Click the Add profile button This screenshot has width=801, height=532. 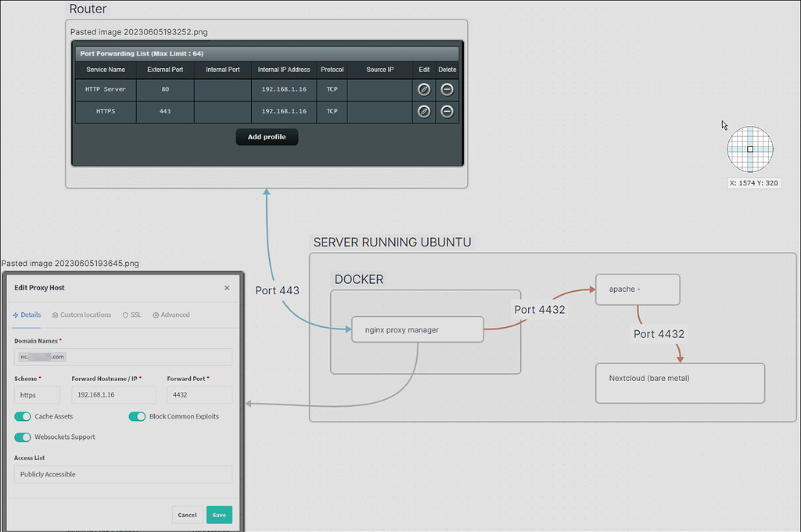[x=267, y=137]
